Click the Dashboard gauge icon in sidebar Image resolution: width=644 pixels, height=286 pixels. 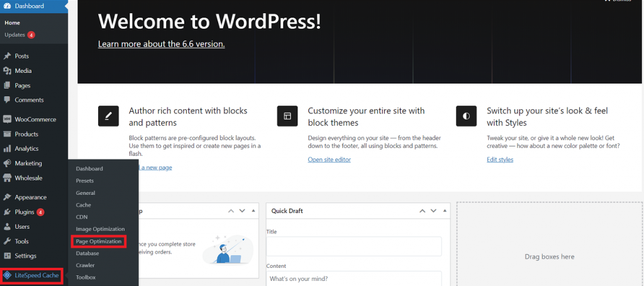pyautogui.click(x=7, y=6)
